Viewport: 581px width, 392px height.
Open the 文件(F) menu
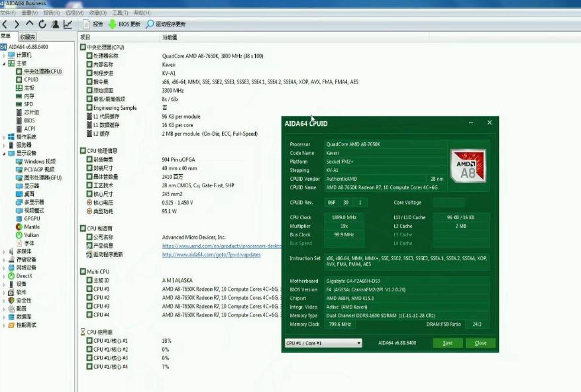click(x=8, y=13)
